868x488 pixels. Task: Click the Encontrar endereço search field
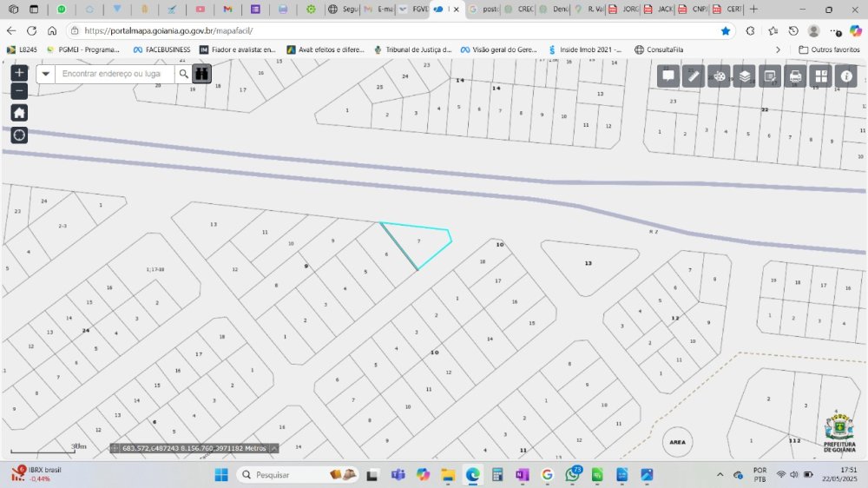tap(115, 74)
